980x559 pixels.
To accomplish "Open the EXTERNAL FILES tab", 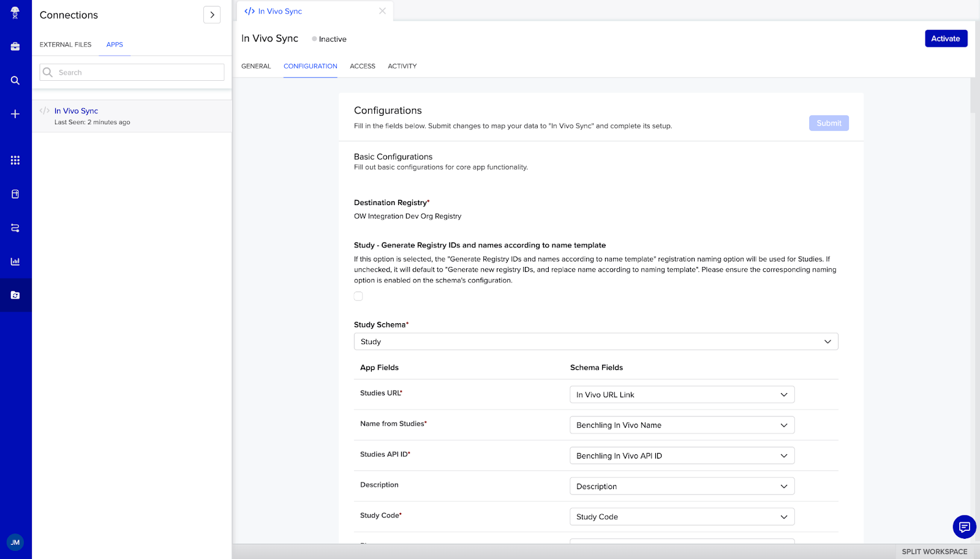I will pyautogui.click(x=66, y=45).
